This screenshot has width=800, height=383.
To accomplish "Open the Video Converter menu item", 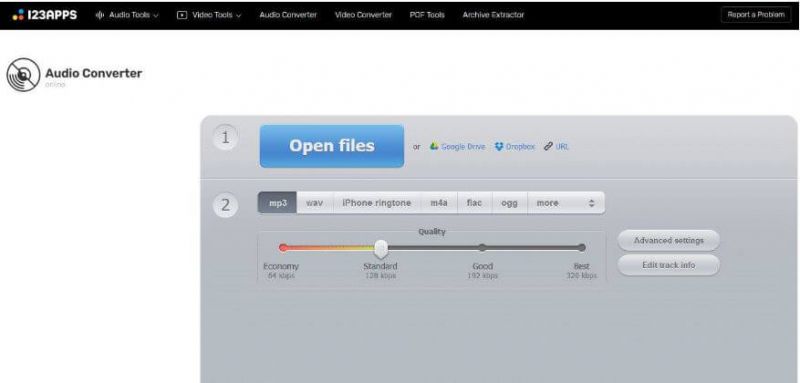I will tap(363, 15).
